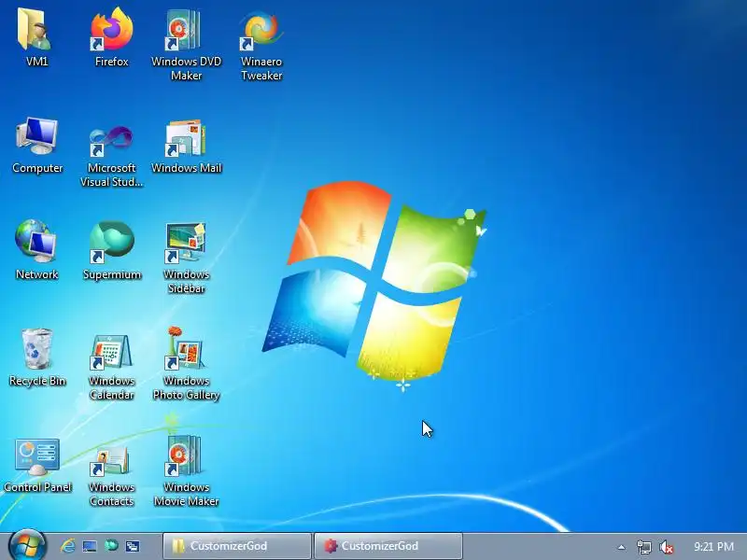Show hidden notification area icons
Viewport: 747px width, 560px height.
tap(621, 547)
